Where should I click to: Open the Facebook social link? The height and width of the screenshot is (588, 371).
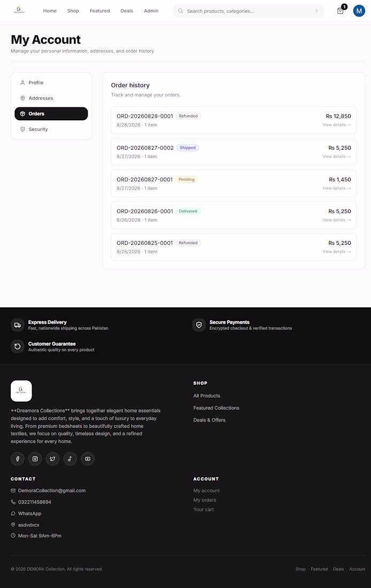[x=18, y=459]
